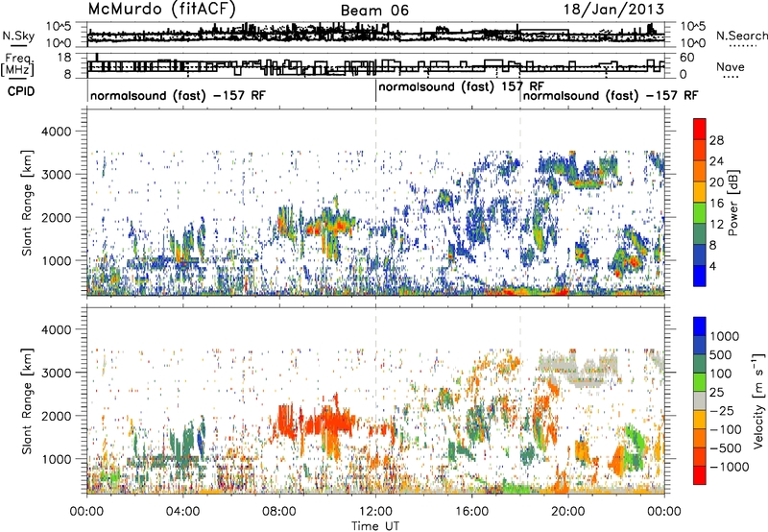Viewport: 768px width, 532px height.
Task: Click the first 'normalsound (fast) -157 RF' label
Action: (x=178, y=95)
